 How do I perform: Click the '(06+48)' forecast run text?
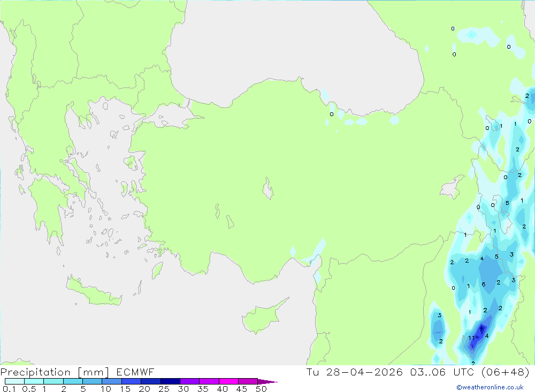[506, 372]
